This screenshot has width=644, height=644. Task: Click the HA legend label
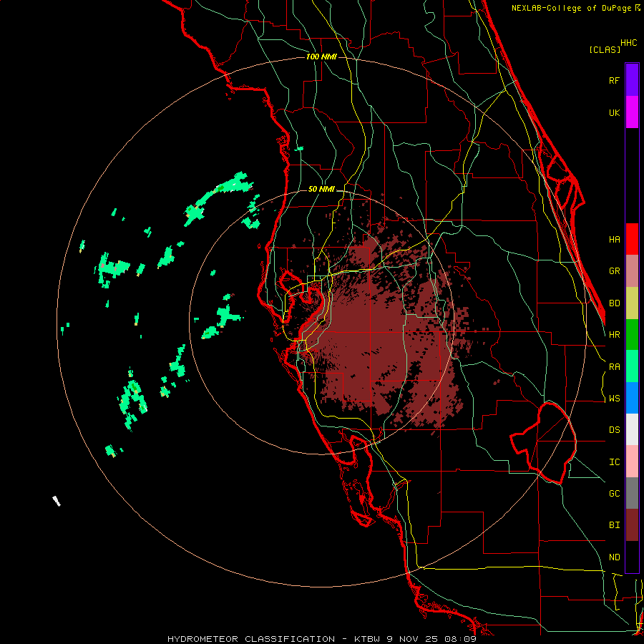point(614,240)
